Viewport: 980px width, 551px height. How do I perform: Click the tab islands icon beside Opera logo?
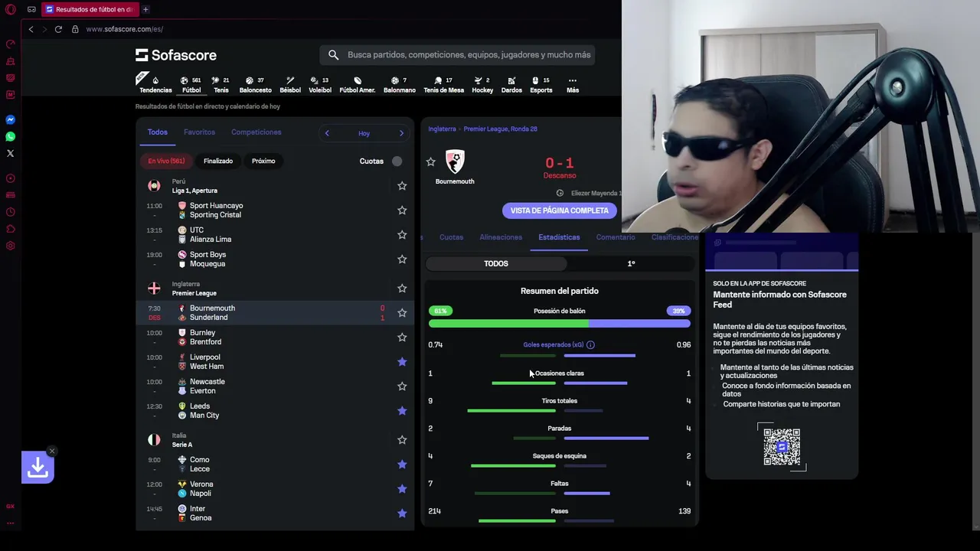click(x=31, y=9)
